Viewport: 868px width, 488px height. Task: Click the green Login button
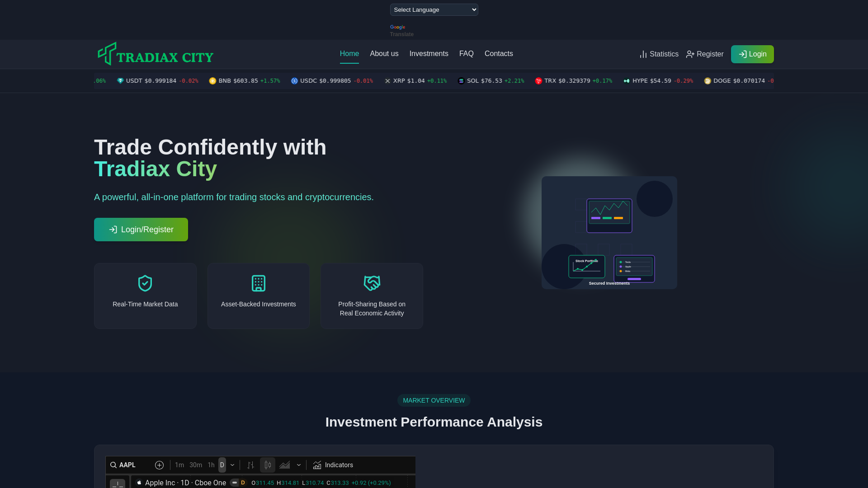coord(752,54)
